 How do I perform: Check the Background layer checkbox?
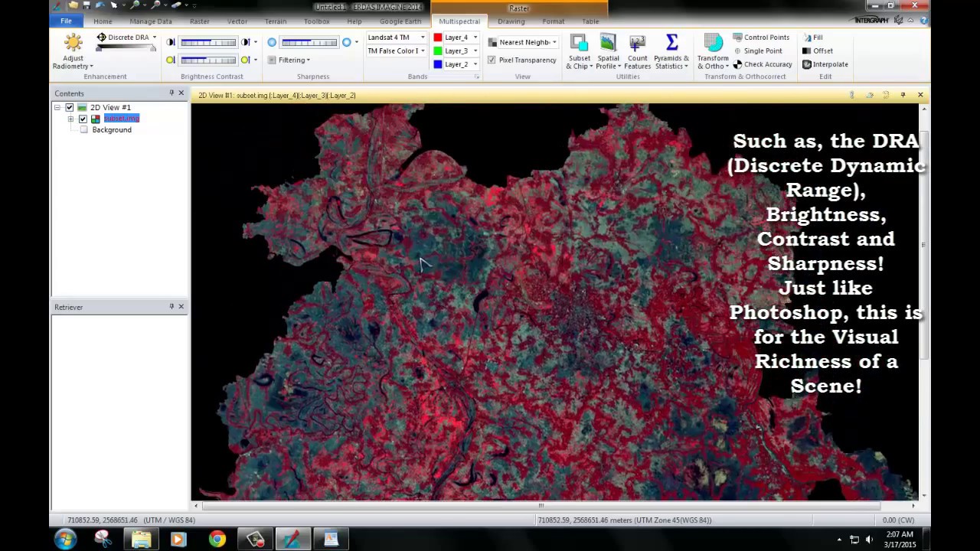[84, 130]
